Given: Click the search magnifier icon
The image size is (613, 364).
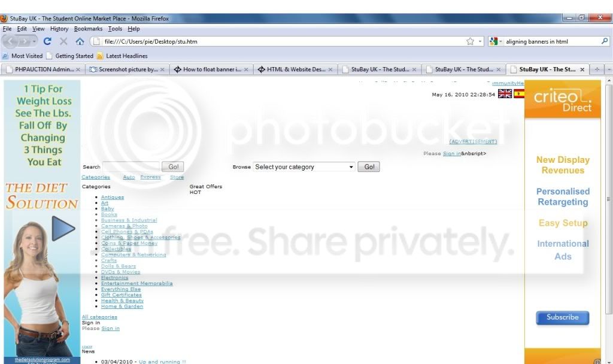Looking at the screenshot, I should (x=605, y=41).
